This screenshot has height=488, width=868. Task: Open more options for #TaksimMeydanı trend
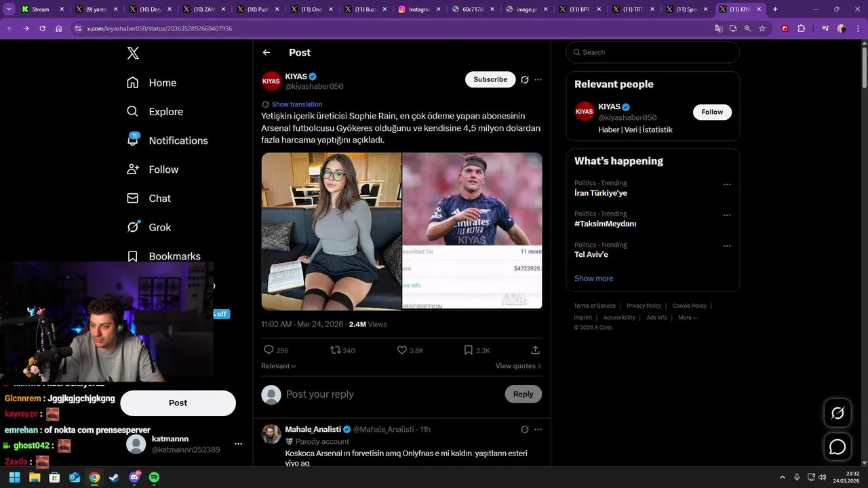click(x=727, y=216)
